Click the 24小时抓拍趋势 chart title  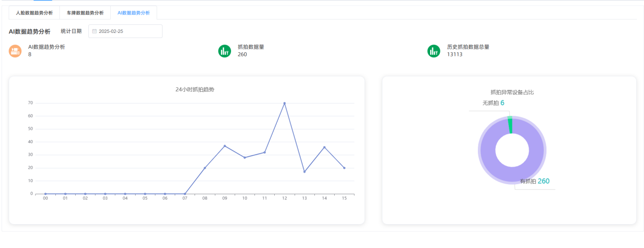pos(195,89)
